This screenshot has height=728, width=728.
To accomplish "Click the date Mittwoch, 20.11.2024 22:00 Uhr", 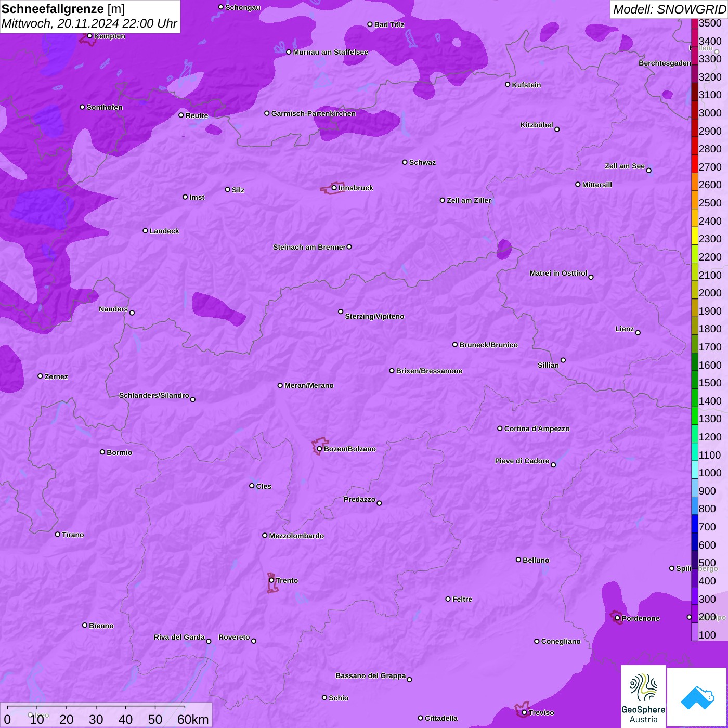I will click(x=89, y=24).
